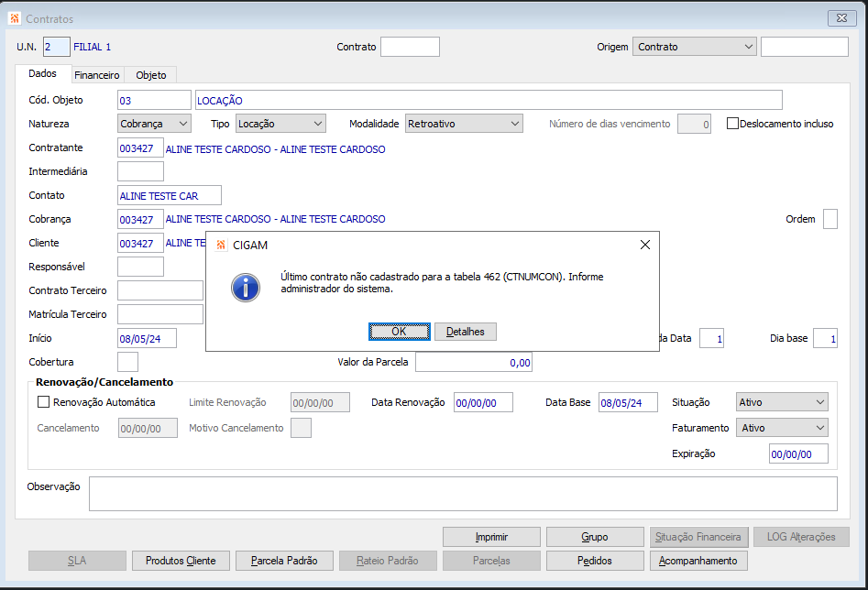868x590 pixels.
Task: Click the Pedidos button
Action: 595,560
